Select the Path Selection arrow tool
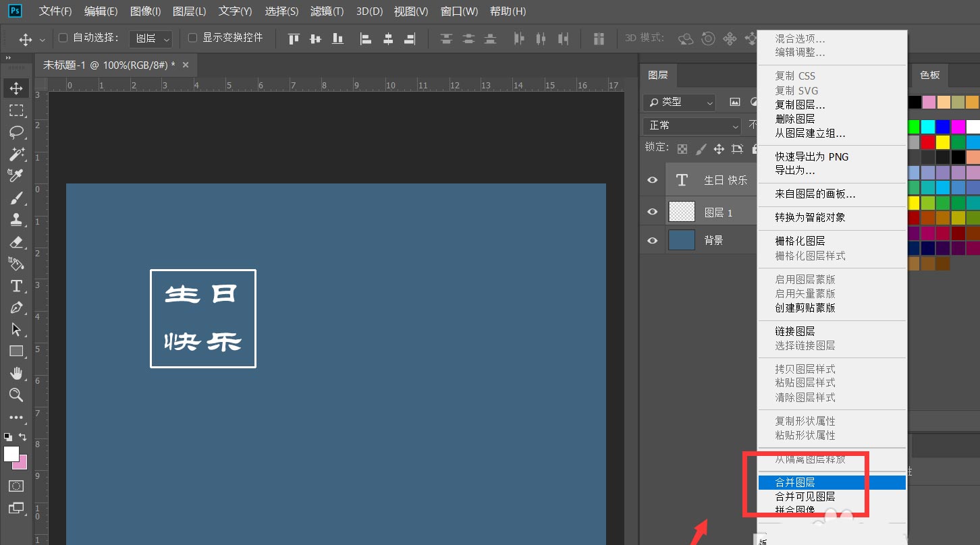980x545 pixels. tap(16, 330)
